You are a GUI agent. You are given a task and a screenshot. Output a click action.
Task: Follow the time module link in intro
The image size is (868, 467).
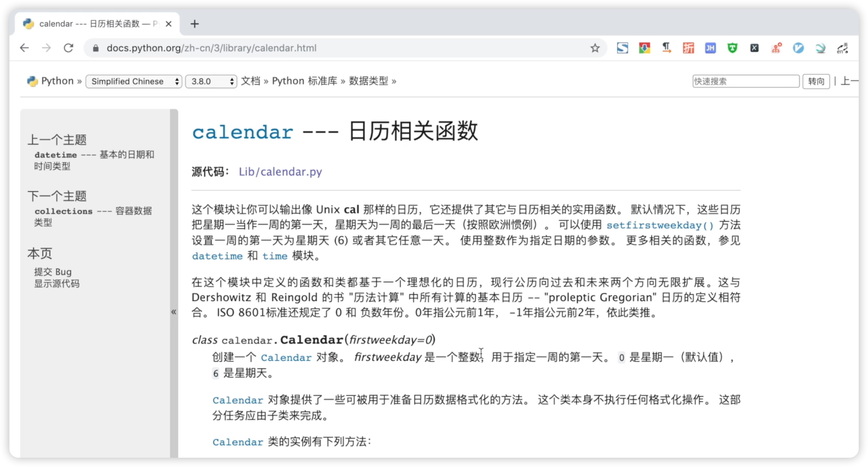275,256
